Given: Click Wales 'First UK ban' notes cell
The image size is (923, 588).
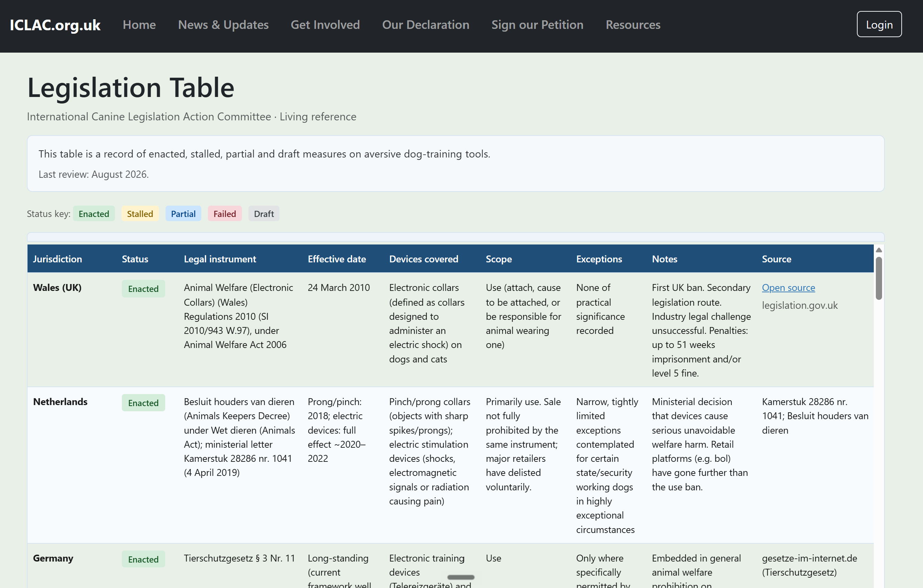Looking at the screenshot, I should (701, 330).
